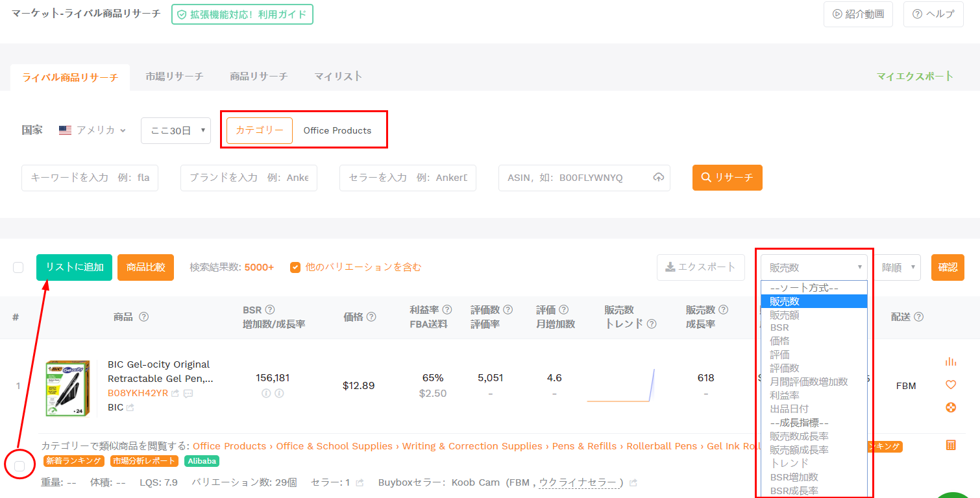Viewport: 980px width, 498px height.
Task: Select BSR option in the sort list
Action: click(815, 327)
